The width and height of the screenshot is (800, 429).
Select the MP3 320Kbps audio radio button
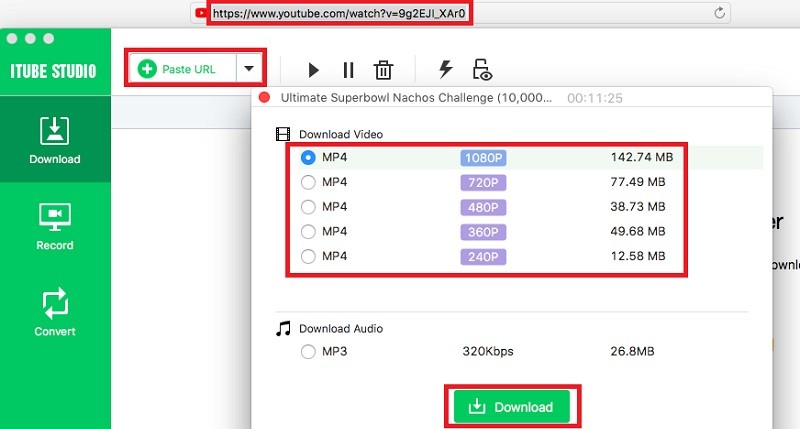click(x=308, y=351)
